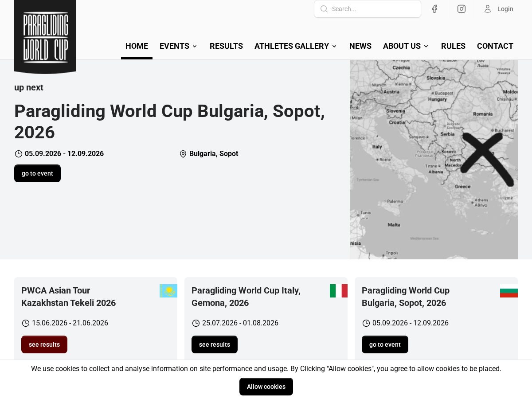Click clock icon beside 15.06.2026 - 21.06.2026
The width and height of the screenshot is (532, 399).
pyautogui.click(x=26, y=323)
